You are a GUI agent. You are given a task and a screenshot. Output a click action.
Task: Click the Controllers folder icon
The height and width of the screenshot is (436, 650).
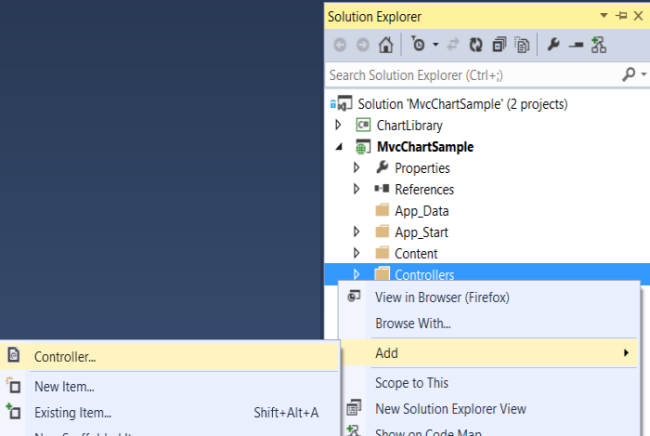382,274
